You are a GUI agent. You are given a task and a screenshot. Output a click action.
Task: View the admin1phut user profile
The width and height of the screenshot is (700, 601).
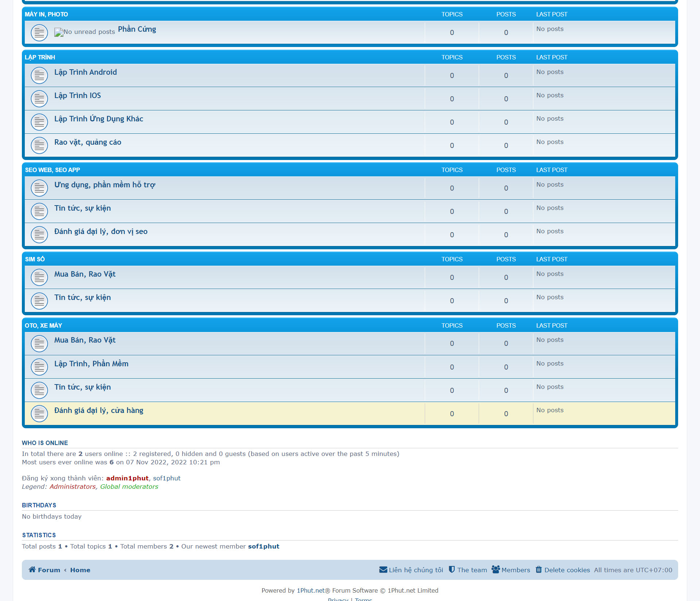[x=127, y=478]
